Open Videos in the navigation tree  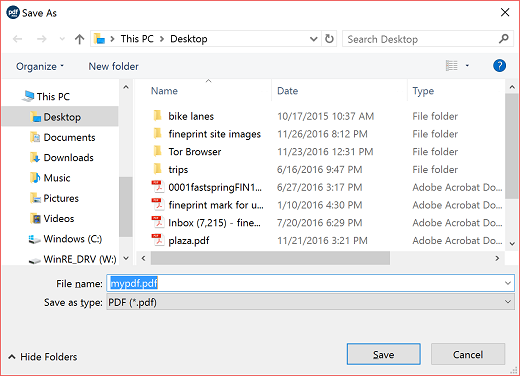point(59,219)
